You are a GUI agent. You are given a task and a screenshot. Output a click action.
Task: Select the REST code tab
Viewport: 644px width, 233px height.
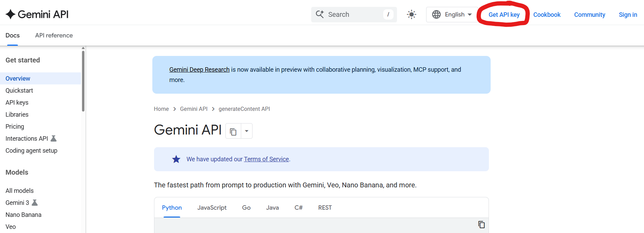(325, 208)
